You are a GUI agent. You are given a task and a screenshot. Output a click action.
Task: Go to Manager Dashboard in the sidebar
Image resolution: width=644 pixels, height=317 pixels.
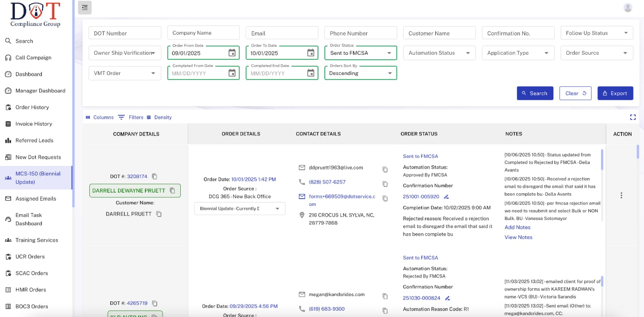point(40,91)
